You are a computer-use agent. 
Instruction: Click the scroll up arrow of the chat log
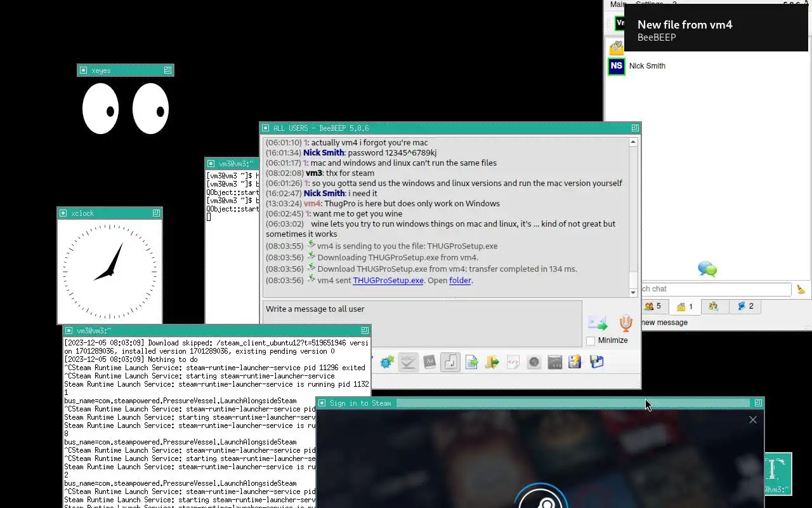(x=632, y=143)
